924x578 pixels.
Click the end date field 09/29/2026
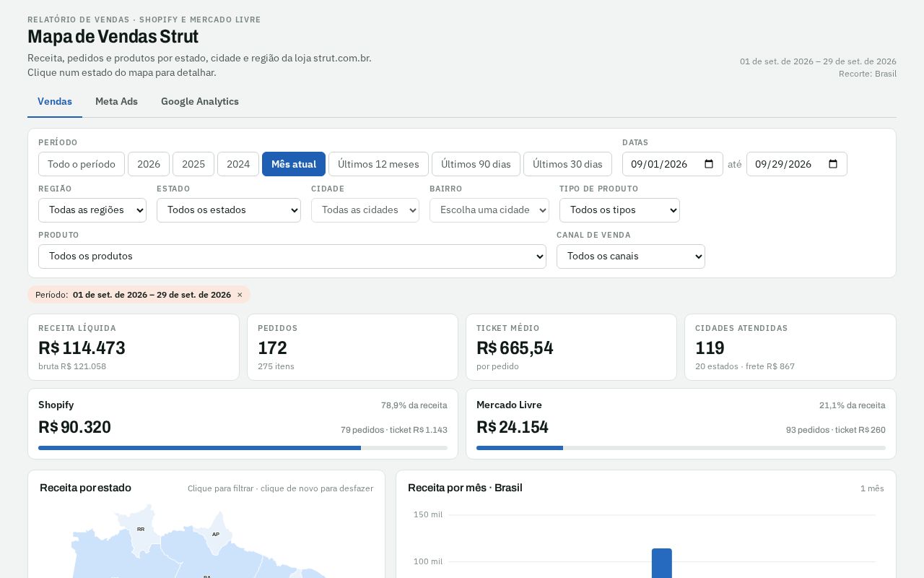(797, 164)
